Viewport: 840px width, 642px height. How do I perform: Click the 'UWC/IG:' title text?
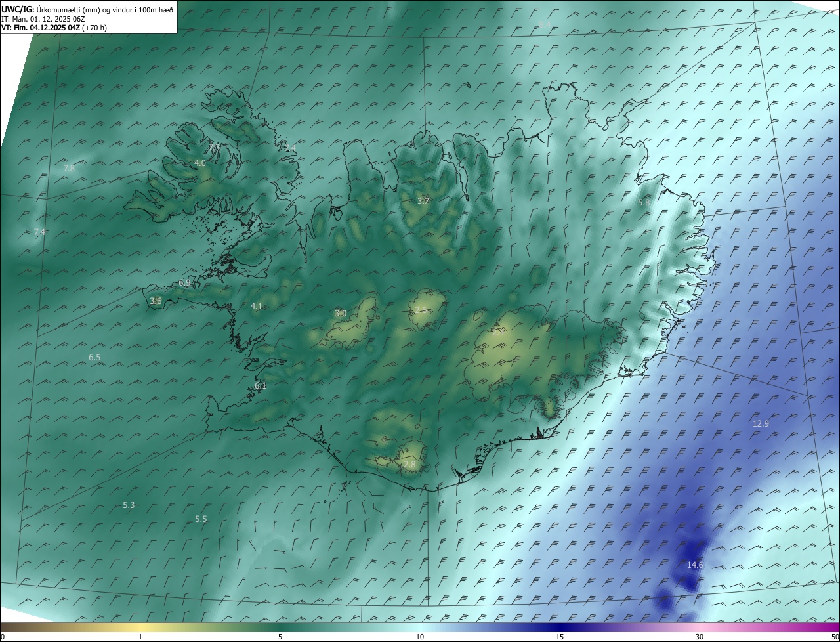pos(18,10)
